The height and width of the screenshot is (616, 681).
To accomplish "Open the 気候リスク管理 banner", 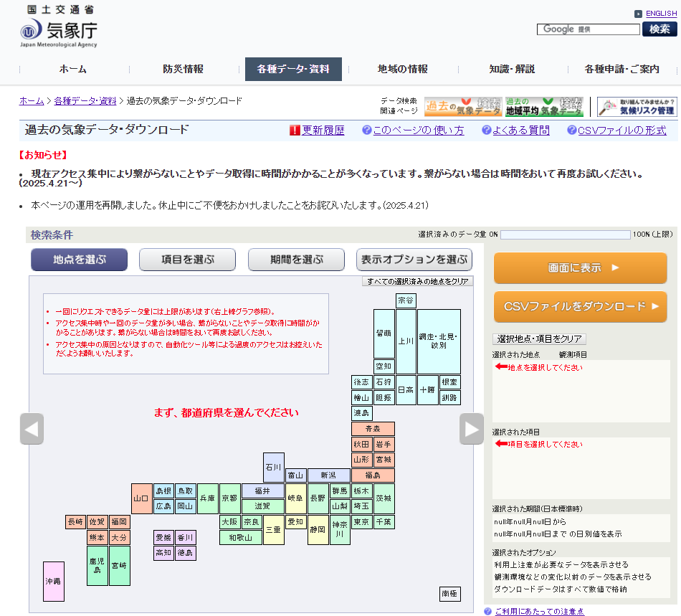I will (637, 106).
